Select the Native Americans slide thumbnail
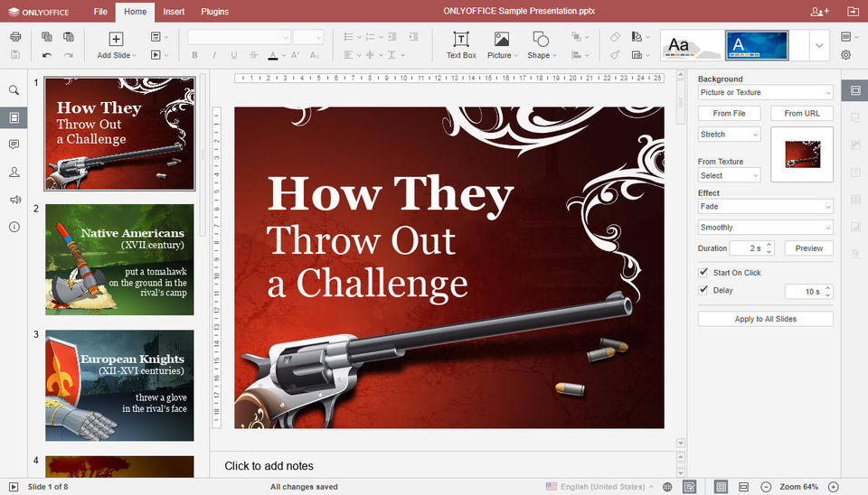The height and width of the screenshot is (495, 868). point(119,259)
